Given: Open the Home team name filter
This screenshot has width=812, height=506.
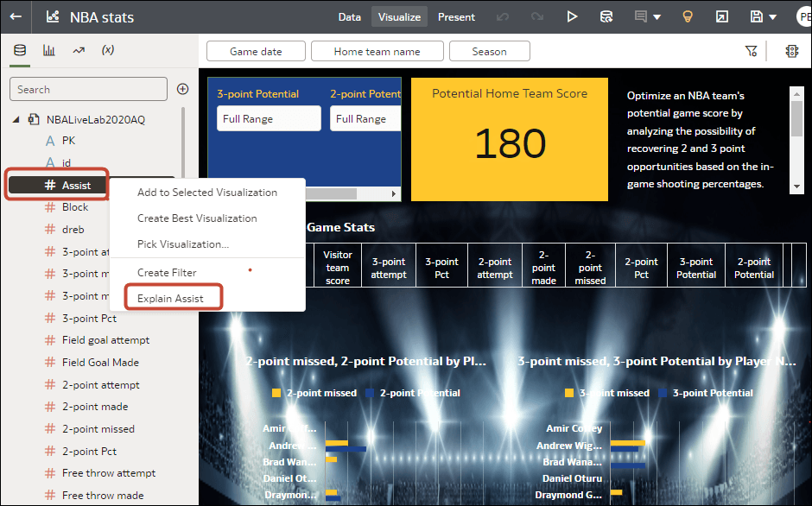Looking at the screenshot, I should coord(377,51).
